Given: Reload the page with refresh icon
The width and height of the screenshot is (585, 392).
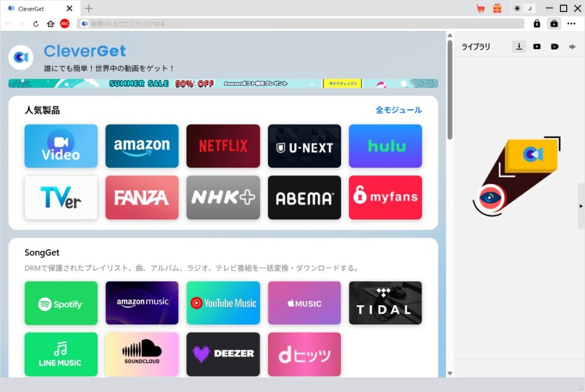Looking at the screenshot, I should coord(36,24).
